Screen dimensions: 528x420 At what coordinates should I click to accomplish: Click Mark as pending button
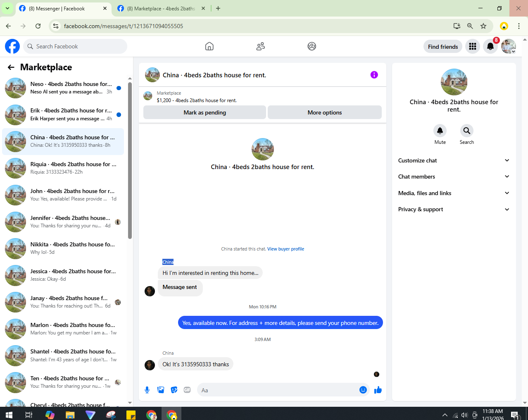click(205, 112)
